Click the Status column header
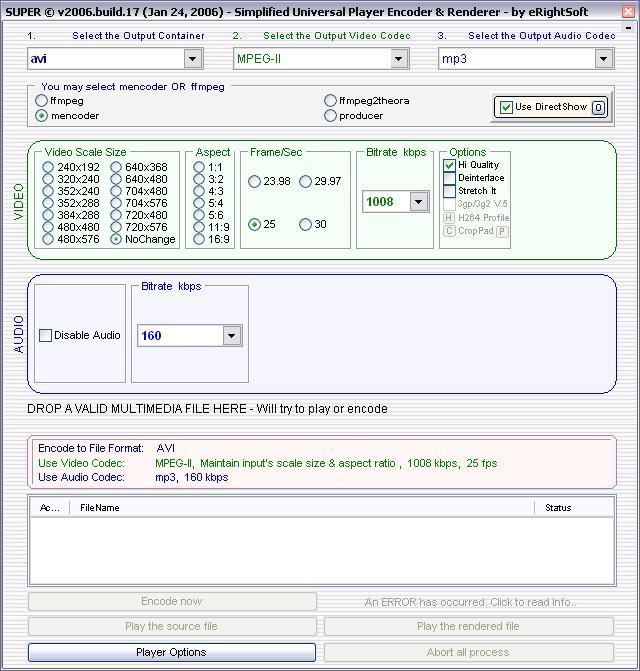Viewport: 640px width, 671px height. (x=574, y=508)
